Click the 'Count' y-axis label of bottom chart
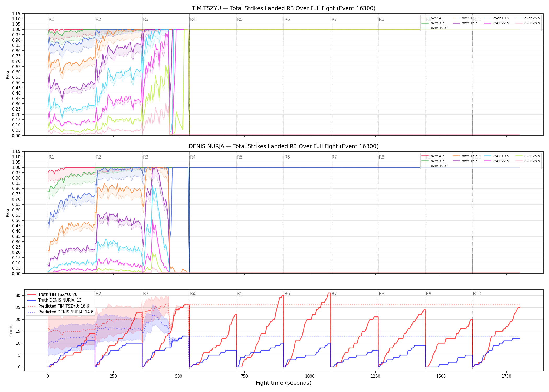 tap(11, 330)
